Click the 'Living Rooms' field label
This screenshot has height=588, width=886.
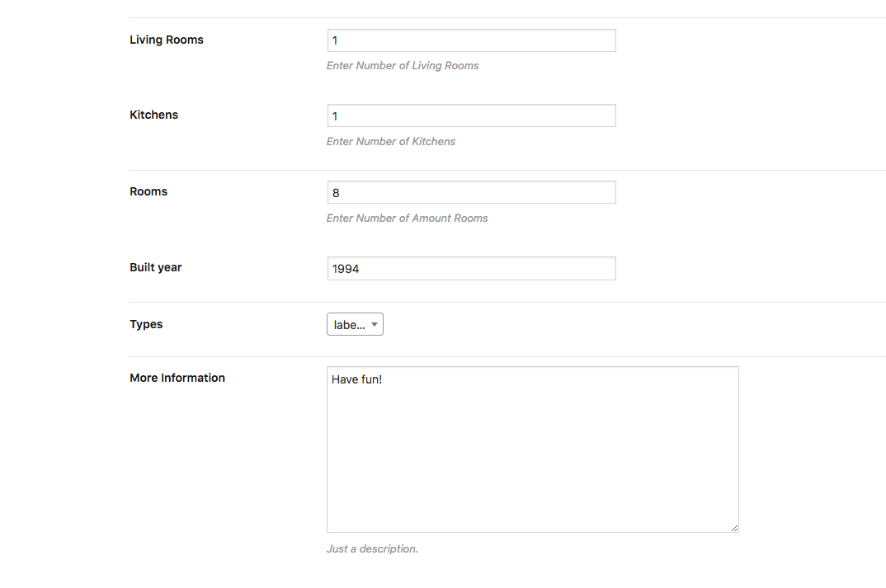click(x=167, y=40)
